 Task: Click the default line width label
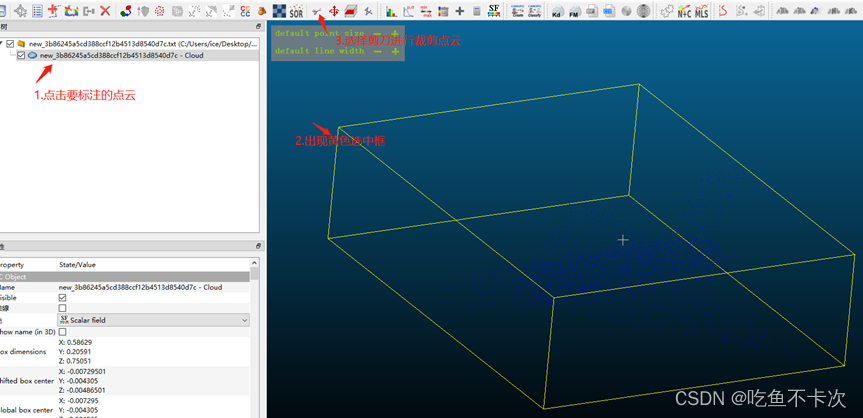point(319,51)
